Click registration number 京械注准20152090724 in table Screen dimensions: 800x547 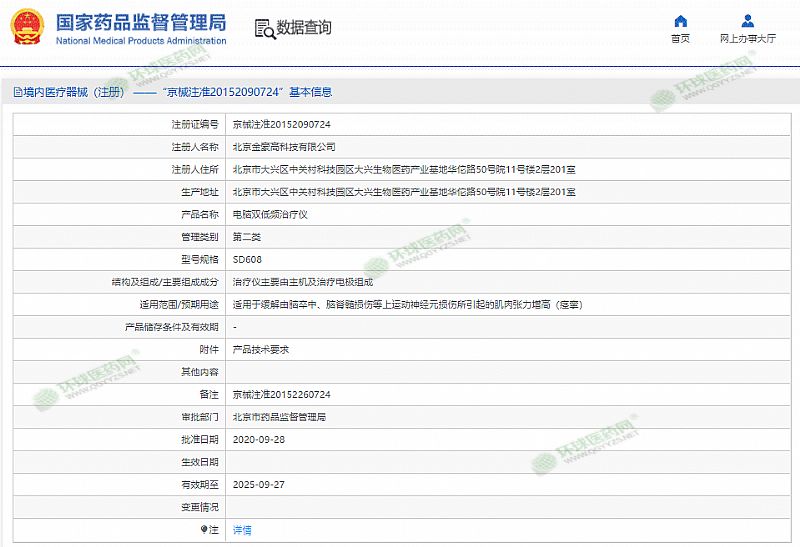[x=281, y=125]
